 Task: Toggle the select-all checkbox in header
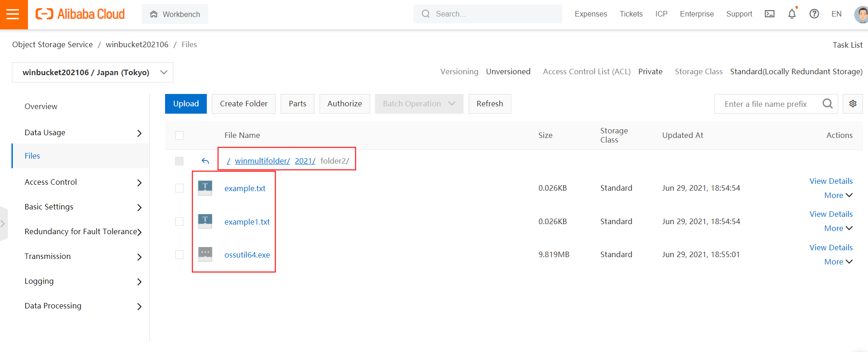pyautogui.click(x=179, y=135)
